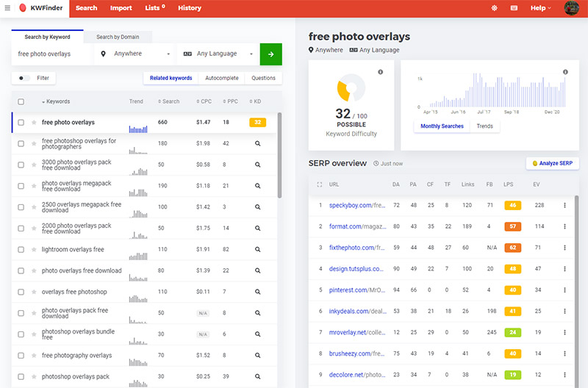This screenshot has width=588, height=388.
Task: Sort by Search volume column
Action: point(168,101)
